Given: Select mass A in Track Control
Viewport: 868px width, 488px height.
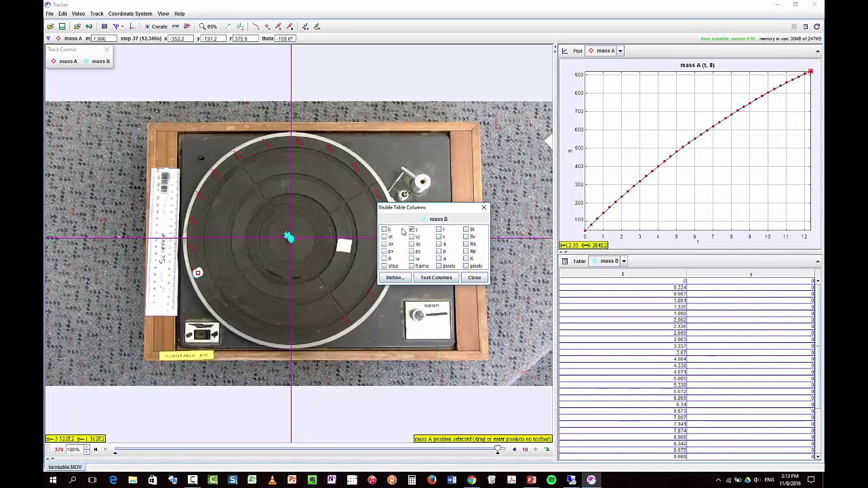Looking at the screenshot, I should tap(64, 61).
